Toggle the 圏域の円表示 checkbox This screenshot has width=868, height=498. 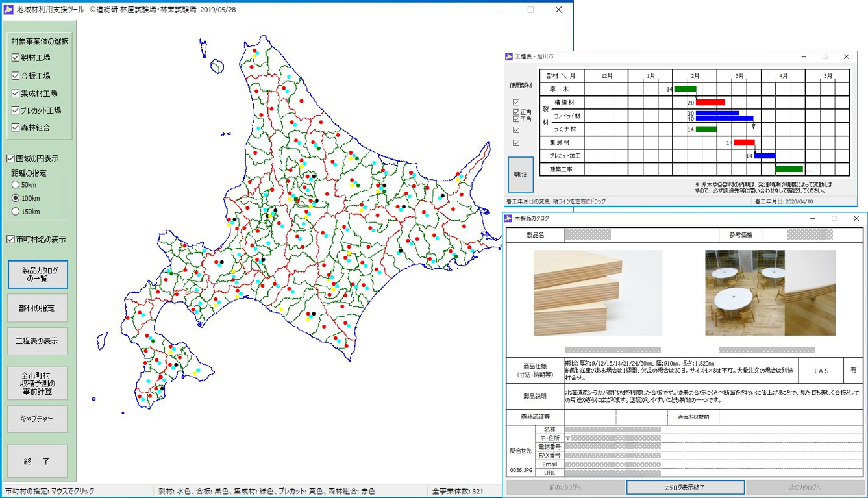[x=10, y=158]
